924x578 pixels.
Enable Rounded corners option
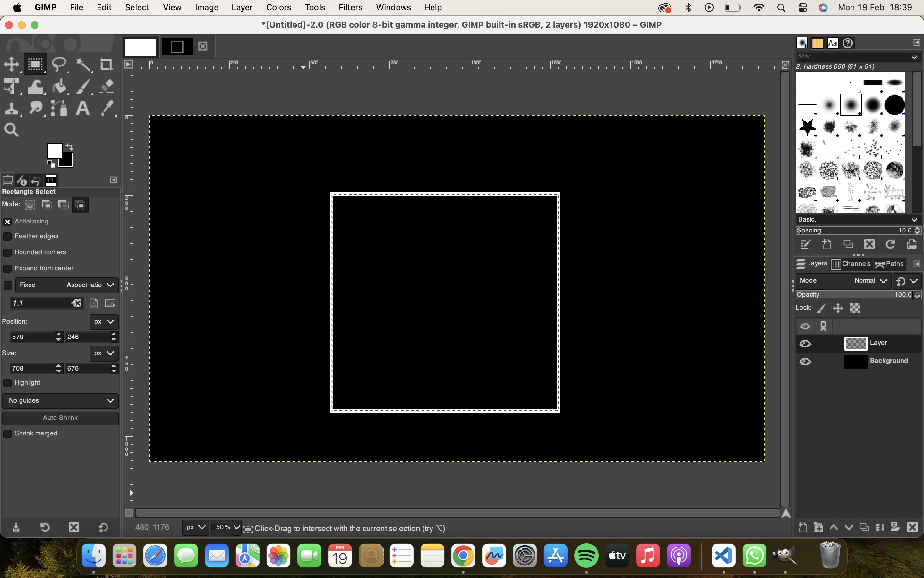tap(7, 253)
